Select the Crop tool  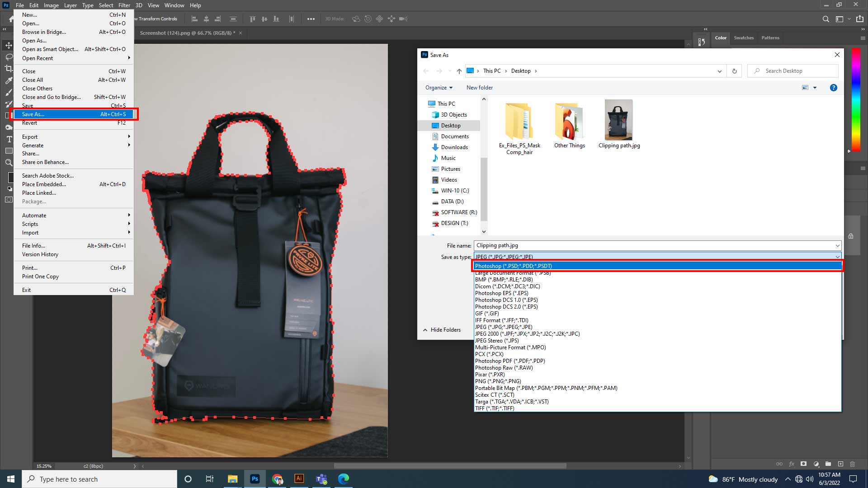pyautogui.click(x=8, y=68)
